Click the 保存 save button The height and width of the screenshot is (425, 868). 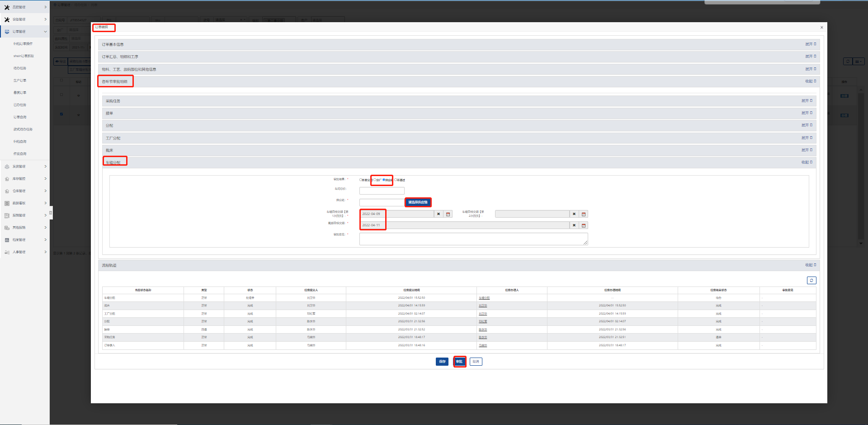[442, 362]
